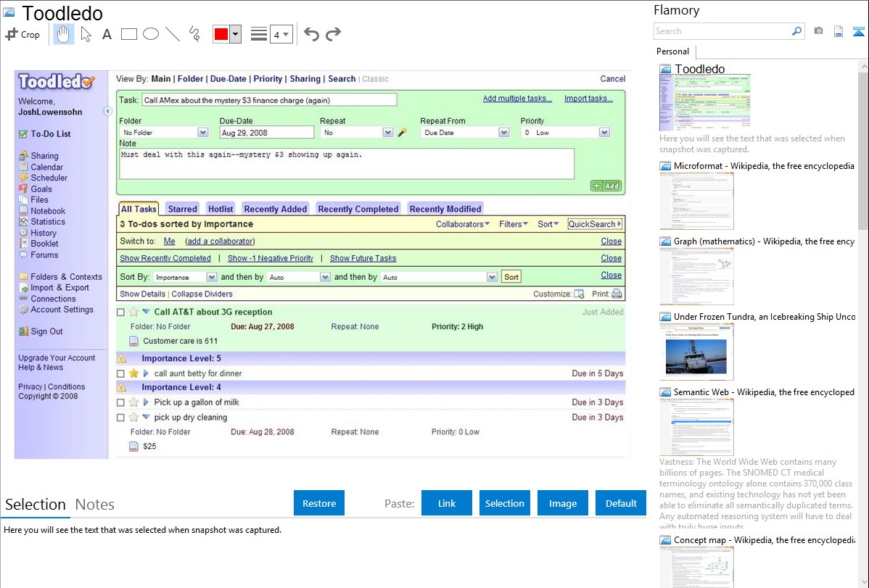Select the straight line tool

pos(173,34)
